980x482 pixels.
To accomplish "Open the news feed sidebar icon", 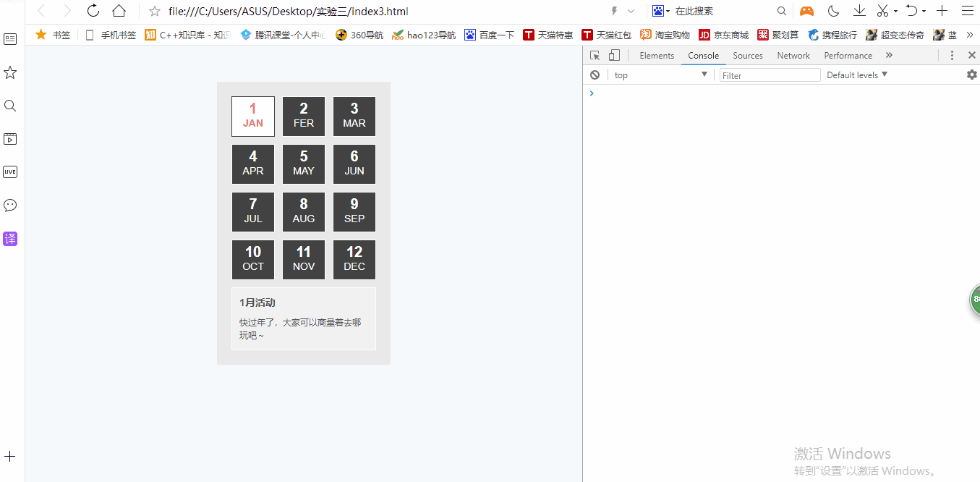I will [10, 39].
